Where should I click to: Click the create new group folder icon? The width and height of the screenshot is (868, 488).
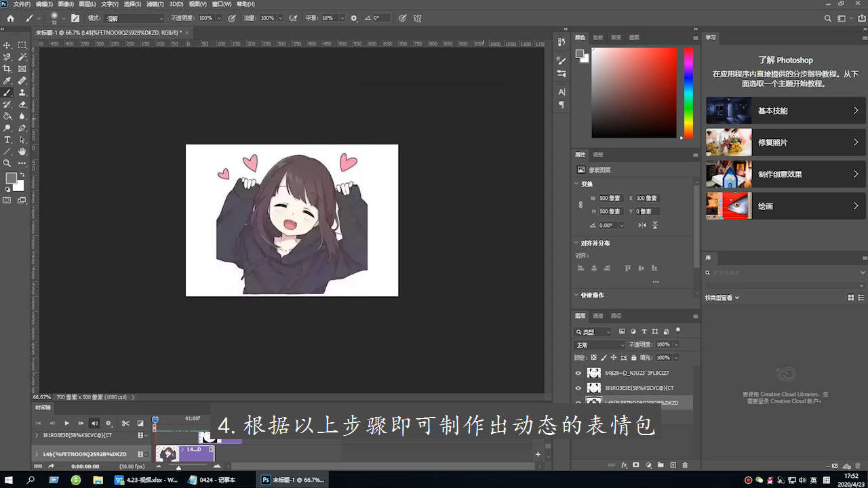[660, 465]
